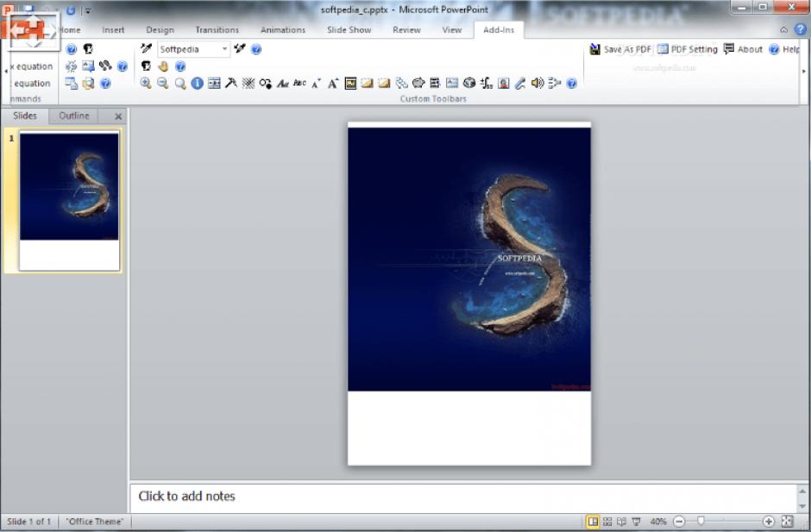The image size is (811, 532).
Task: Open the View ribbon tab
Action: 451,30
